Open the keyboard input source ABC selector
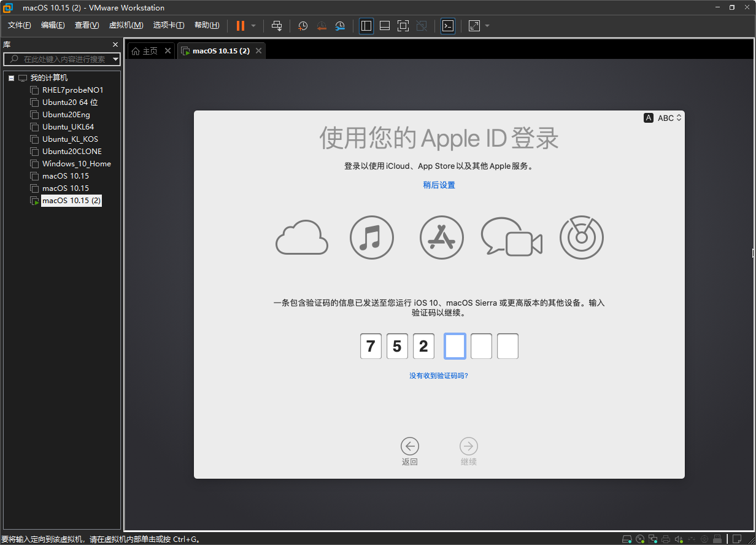 [663, 118]
